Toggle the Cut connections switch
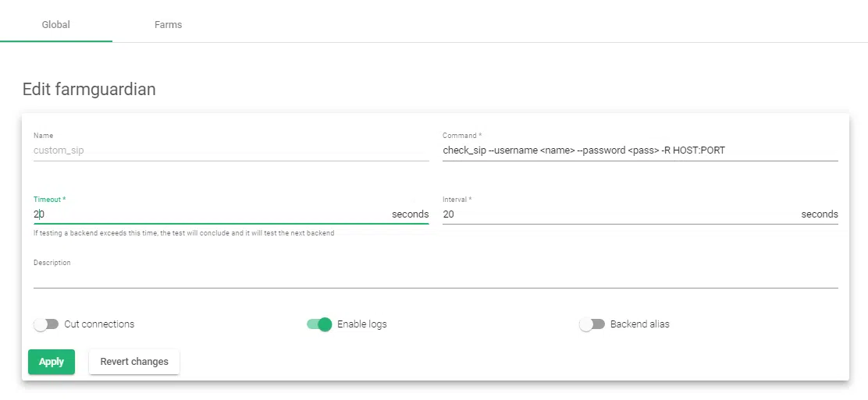This screenshot has height=400, width=868. click(x=46, y=324)
